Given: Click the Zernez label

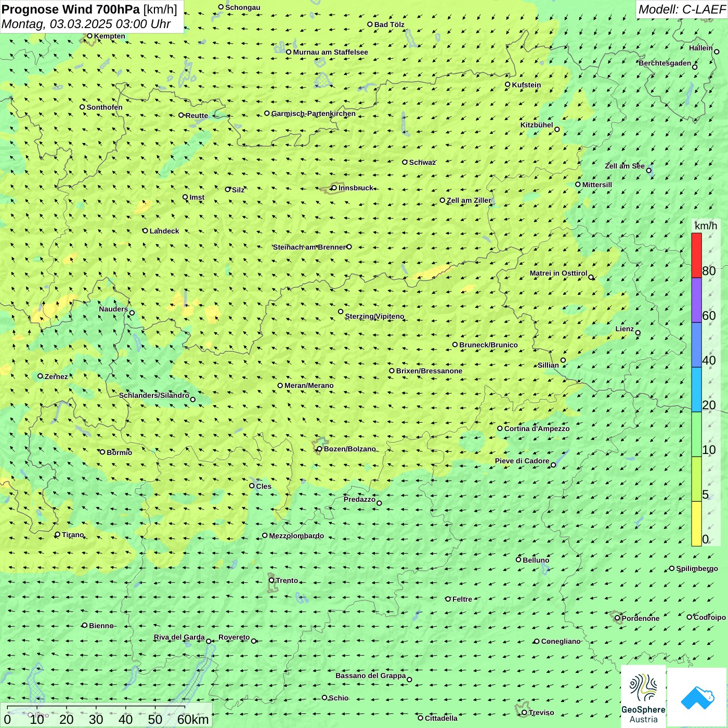Looking at the screenshot, I should [56, 376].
